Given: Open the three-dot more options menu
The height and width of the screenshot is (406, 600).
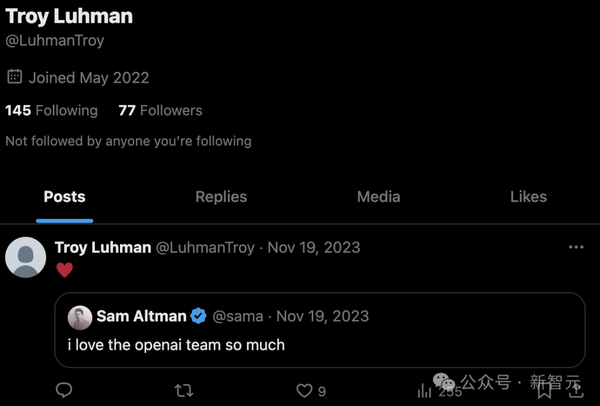Looking at the screenshot, I should pyautogui.click(x=576, y=247).
